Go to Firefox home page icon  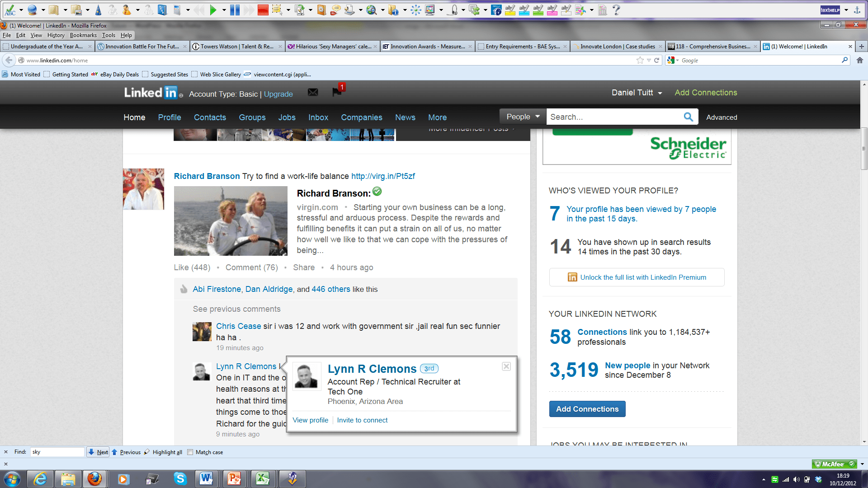click(859, 60)
